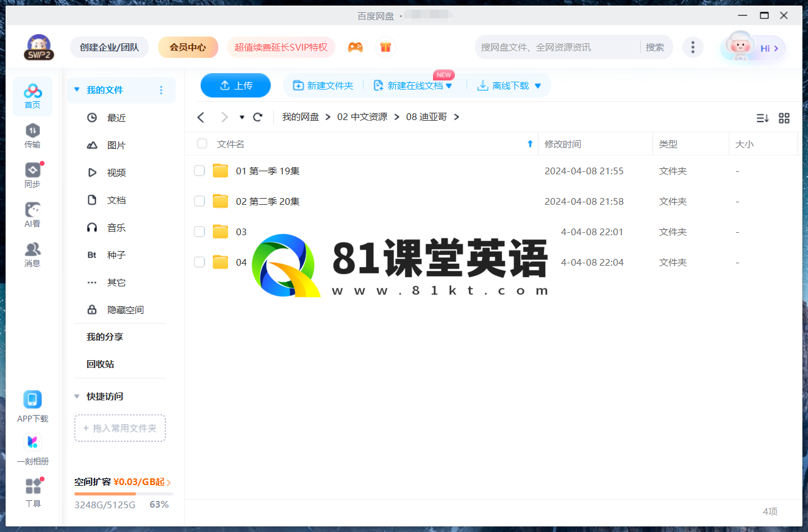Open the folder icon of 02 第二季 20集
This screenshot has height=532, width=808.
220,201
